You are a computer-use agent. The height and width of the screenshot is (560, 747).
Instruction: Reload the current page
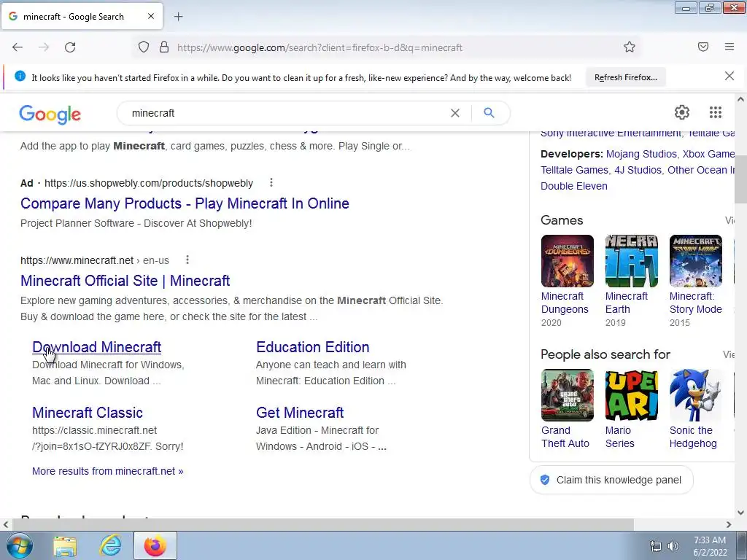(x=70, y=47)
